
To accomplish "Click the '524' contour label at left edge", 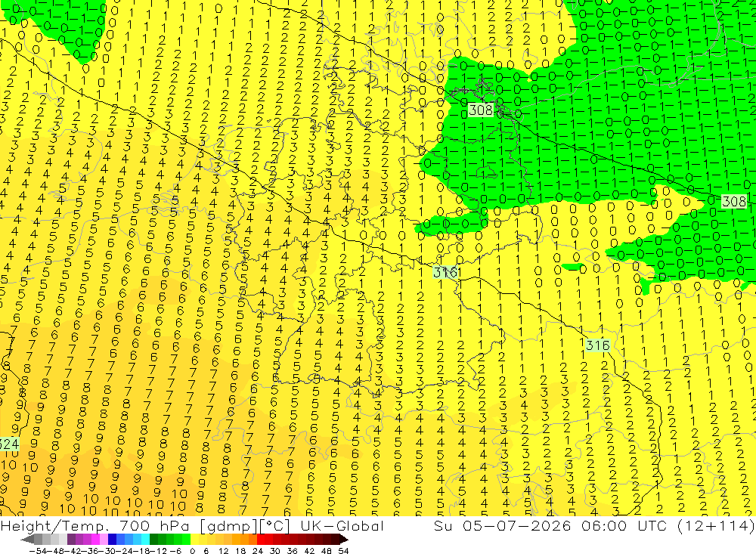I will coord(9,444).
